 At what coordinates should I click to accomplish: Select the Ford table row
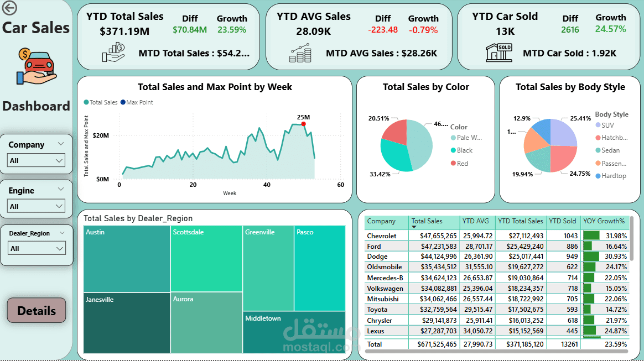[497, 246]
